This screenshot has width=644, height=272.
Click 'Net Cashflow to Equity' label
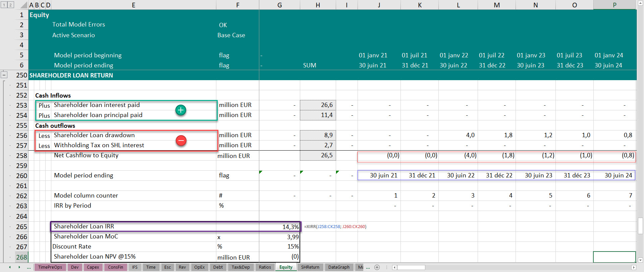click(86, 155)
